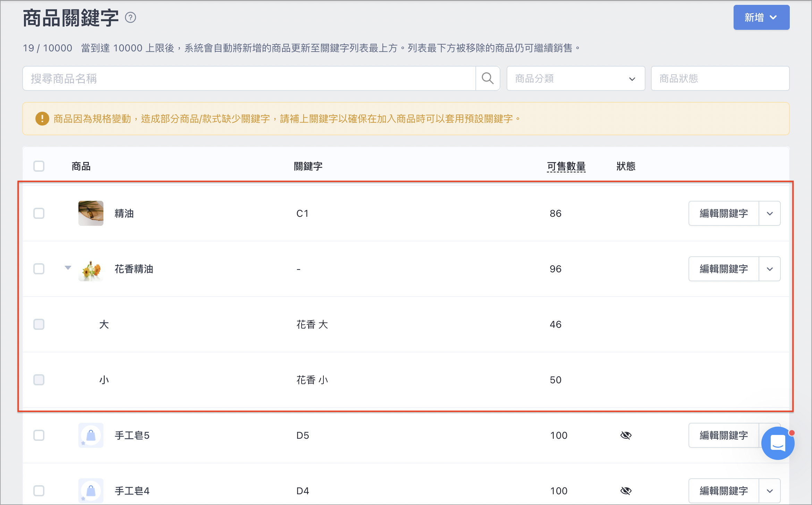The height and width of the screenshot is (505, 812).
Task: Click the 手工皂5 placeholder thumbnail
Action: point(91,435)
